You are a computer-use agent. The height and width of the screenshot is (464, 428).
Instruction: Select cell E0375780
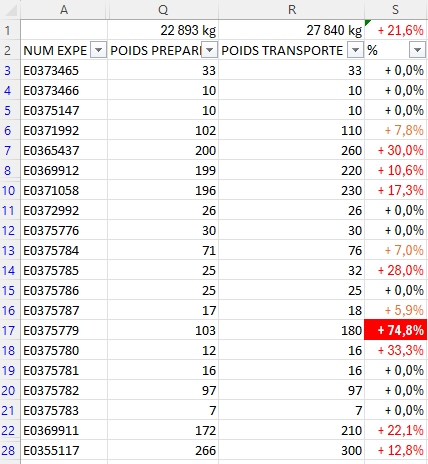pyautogui.click(x=64, y=351)
